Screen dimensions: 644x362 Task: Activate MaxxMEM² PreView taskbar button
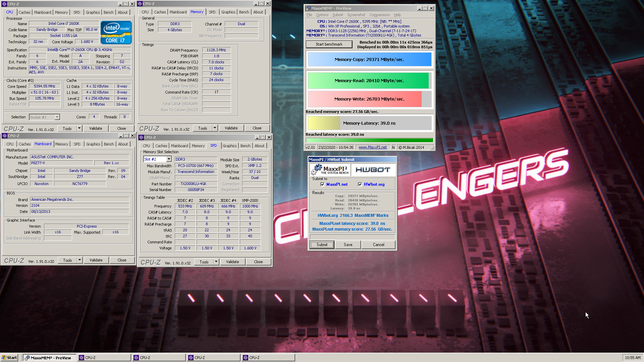tap(50, 358)
